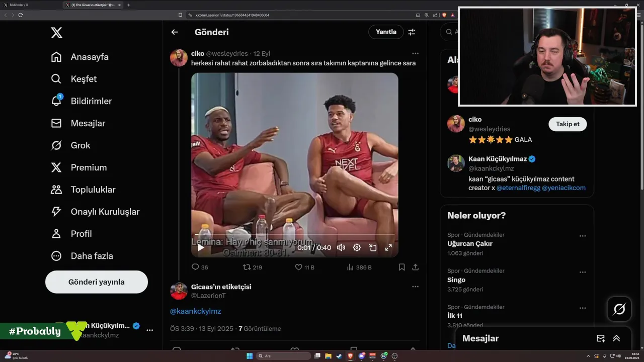The height and width of the screenshot is (362, 644).
Task: Repost ciko's post (219)
Action: 252,267
